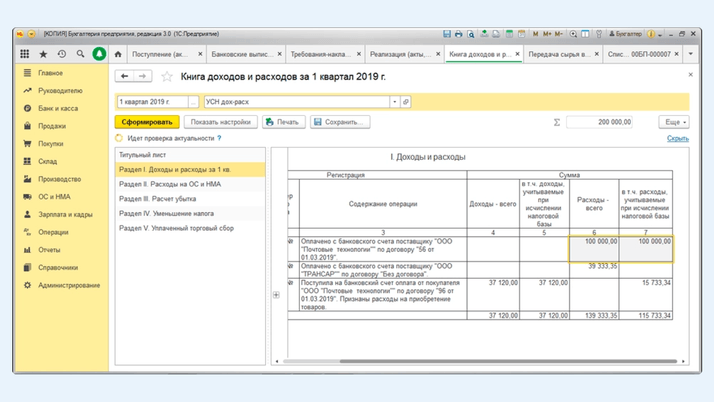Open the sections grid menu icon
Viewport: 714px width, 402px height.
click(25, 54)
